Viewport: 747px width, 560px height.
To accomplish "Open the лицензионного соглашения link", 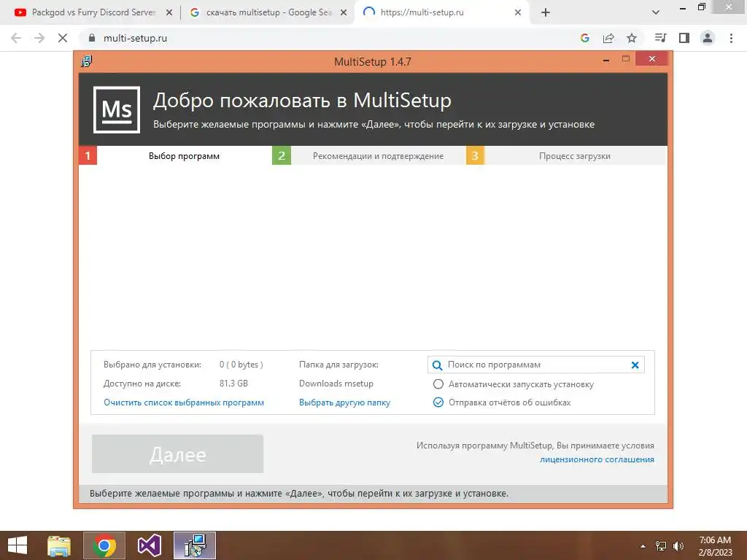I will [597, 459].
